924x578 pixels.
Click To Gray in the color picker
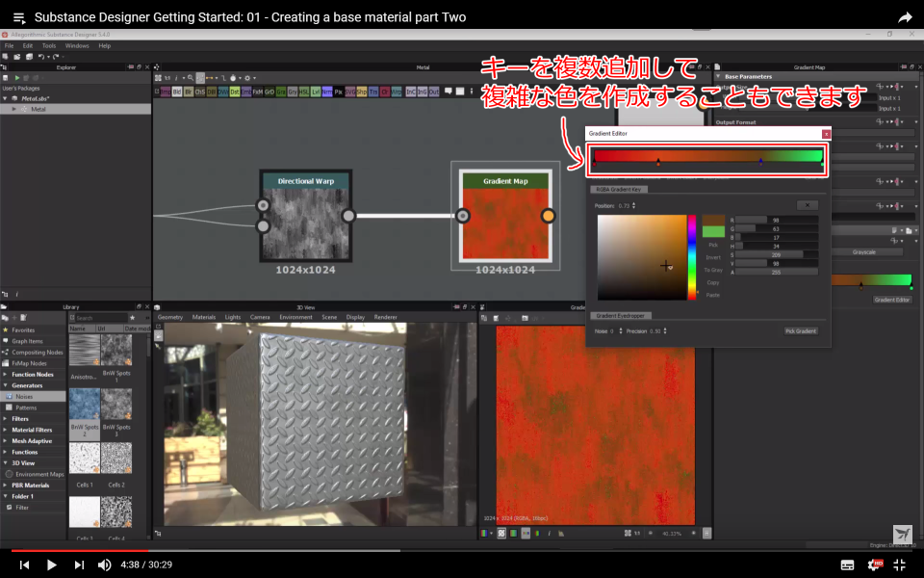pos(713,270)
